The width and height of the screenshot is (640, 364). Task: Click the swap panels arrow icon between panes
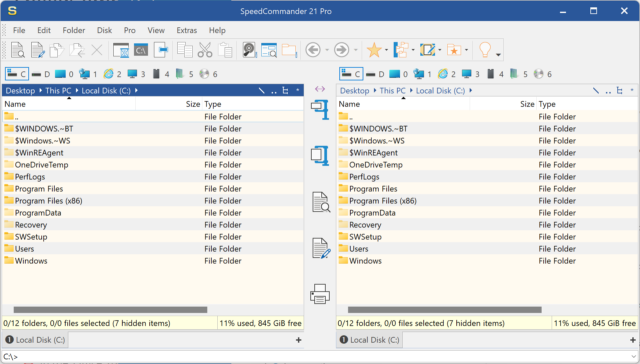pos(320,89)
